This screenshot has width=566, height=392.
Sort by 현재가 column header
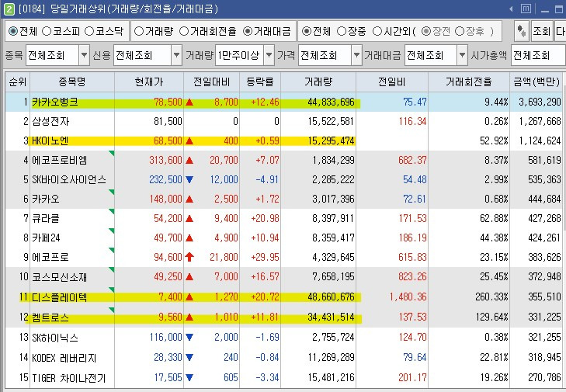pos(149,82)
